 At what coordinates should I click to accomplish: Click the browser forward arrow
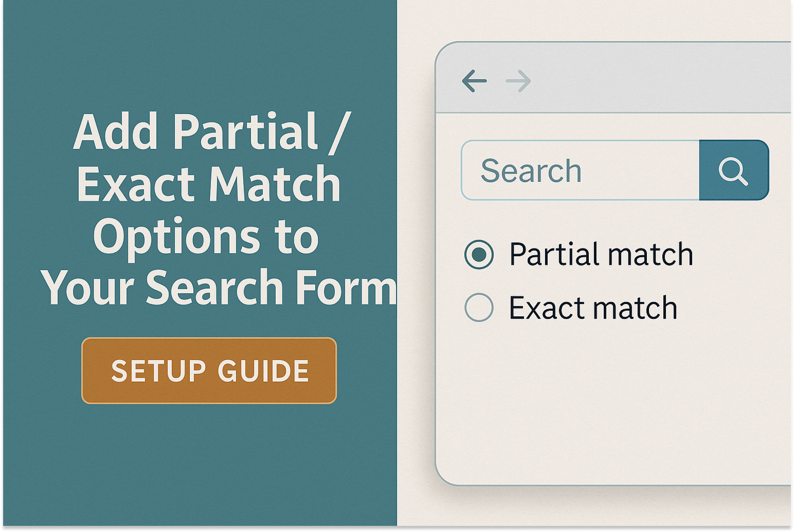point(518,81)
